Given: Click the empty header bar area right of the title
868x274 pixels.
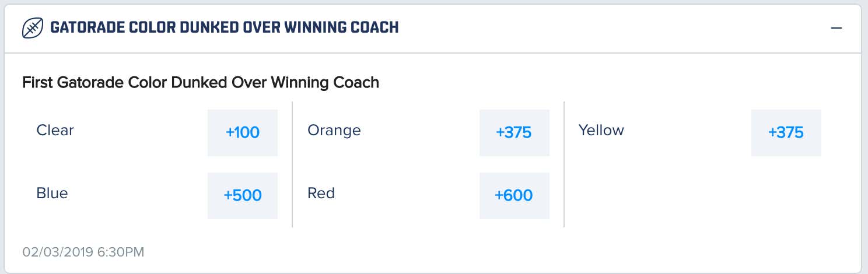Looking at the screenshot, I should point(612,28).
